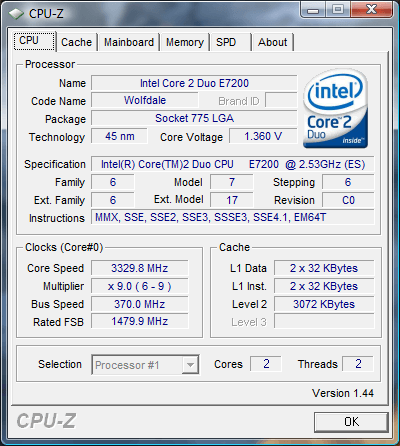Viewport: 400px width, 446px height.
Task: Open the About tab
Action: pyautogui.click(x=273, y=42)
